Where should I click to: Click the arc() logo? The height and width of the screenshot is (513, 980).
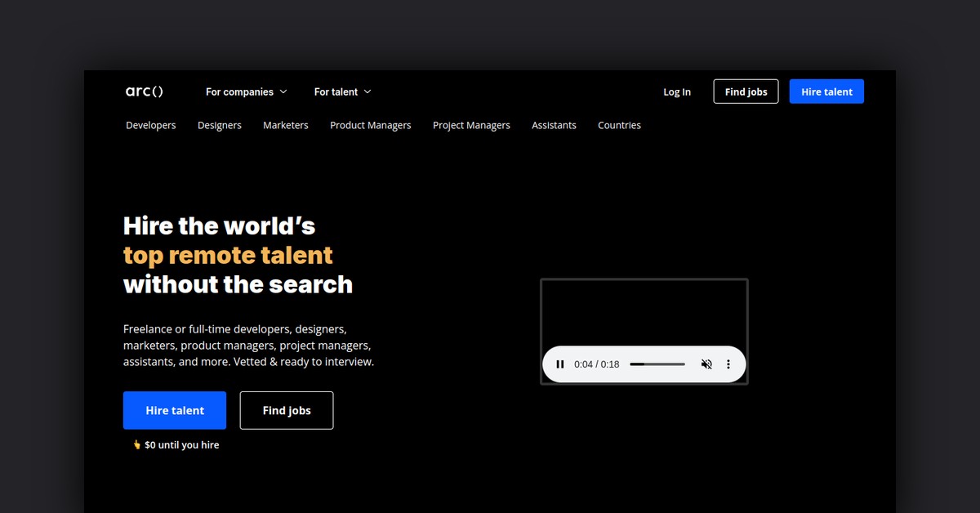point(144,91)
